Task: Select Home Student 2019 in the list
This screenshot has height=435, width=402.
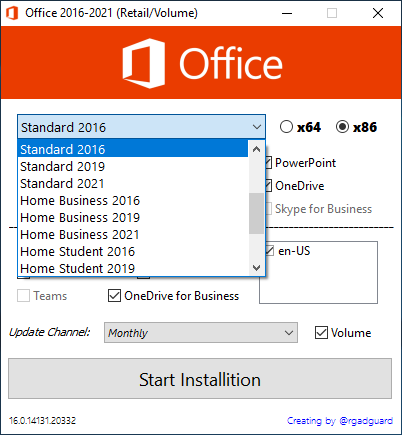Action: pos(133,268)
